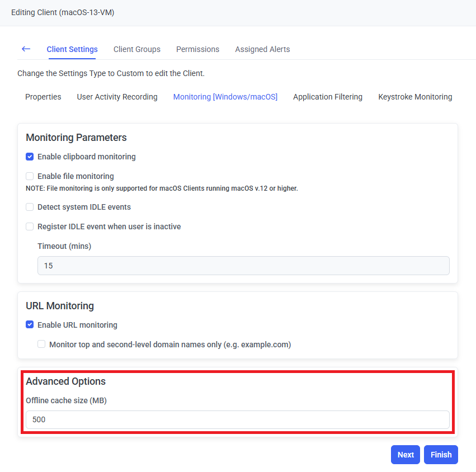Switch to the Client Groups tab
This screenshot has width=476, height=472.
point(137,49)
